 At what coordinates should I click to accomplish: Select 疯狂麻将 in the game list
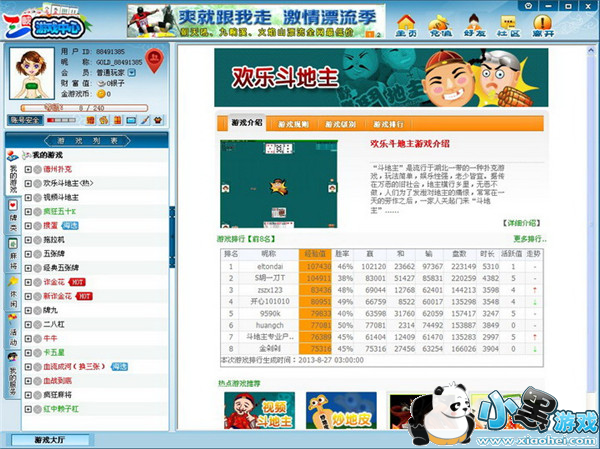pyautogui.click(x=57, y=395)
